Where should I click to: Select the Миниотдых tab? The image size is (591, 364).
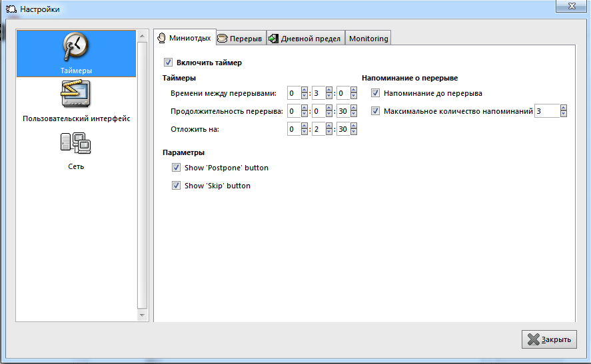click(x=185, y=37)
